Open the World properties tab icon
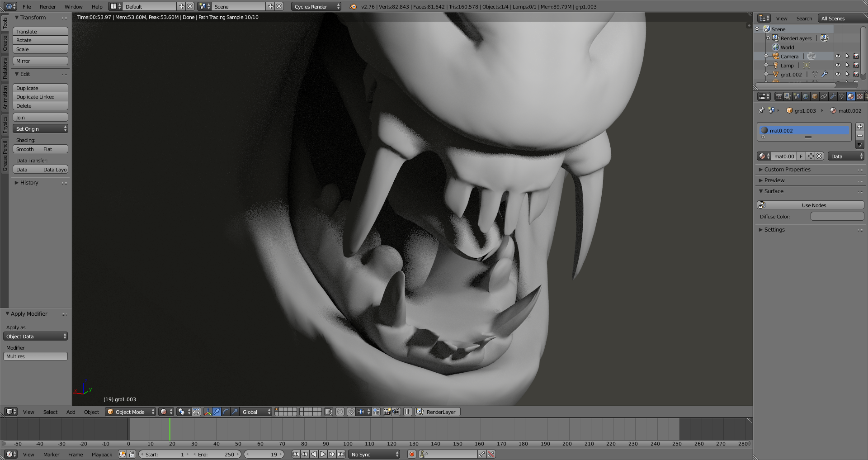The height and width of the screenshot is (460, 868). [806, 96]
